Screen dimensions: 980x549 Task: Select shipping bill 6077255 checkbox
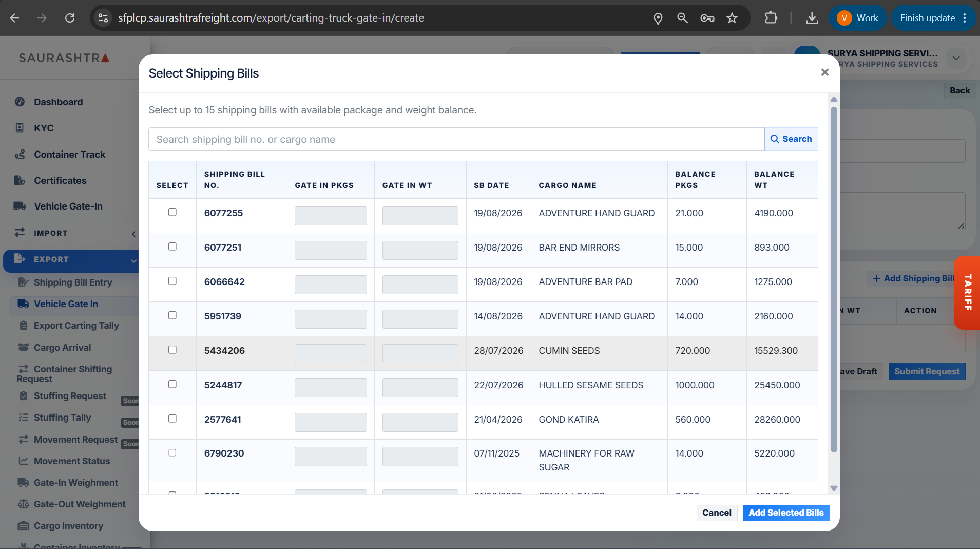[x=172, y=212]
